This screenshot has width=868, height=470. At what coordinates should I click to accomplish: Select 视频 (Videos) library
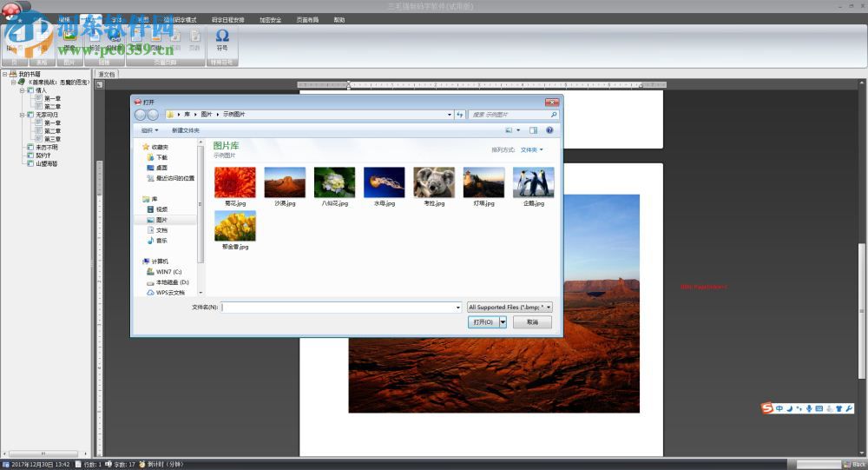click(157, 209)
